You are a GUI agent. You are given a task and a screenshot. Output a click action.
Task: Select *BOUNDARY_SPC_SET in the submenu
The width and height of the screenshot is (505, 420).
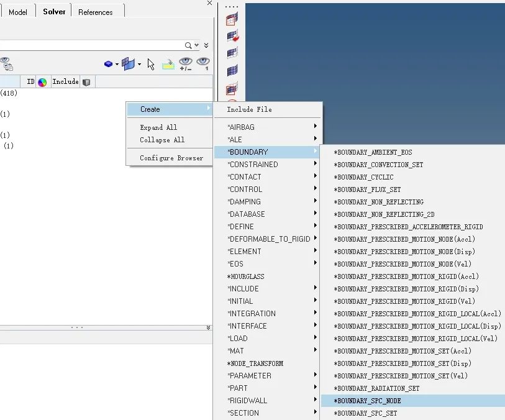pos(413,413)
